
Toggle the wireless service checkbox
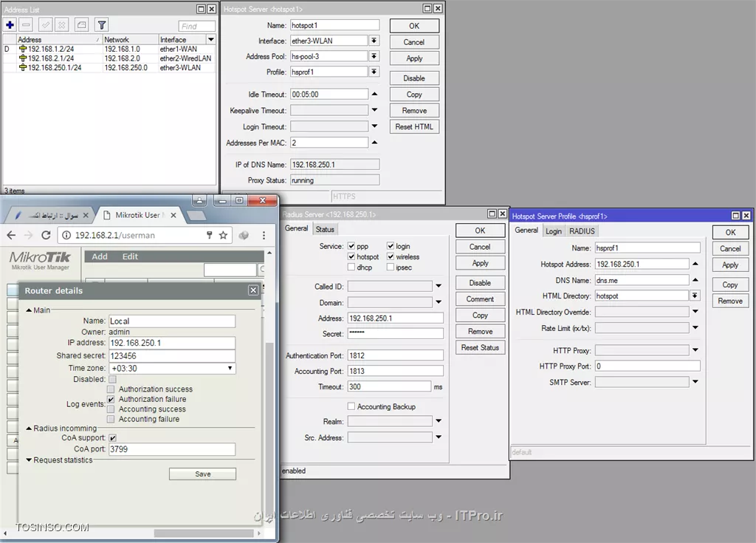coord(391,257)
